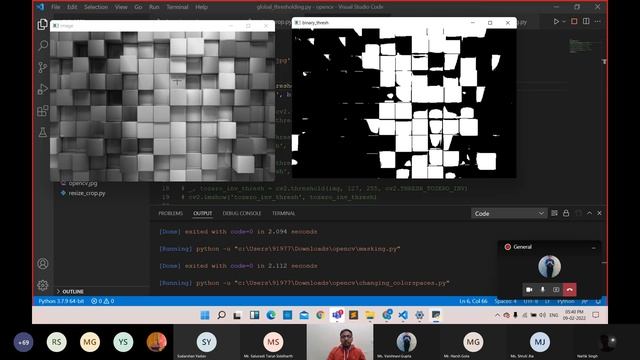Open the Go menu

[x=138, y=7]
